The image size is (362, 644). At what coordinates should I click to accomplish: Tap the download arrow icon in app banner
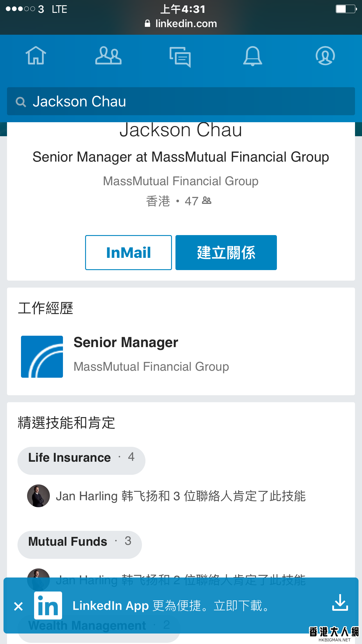tap(340, 603)
